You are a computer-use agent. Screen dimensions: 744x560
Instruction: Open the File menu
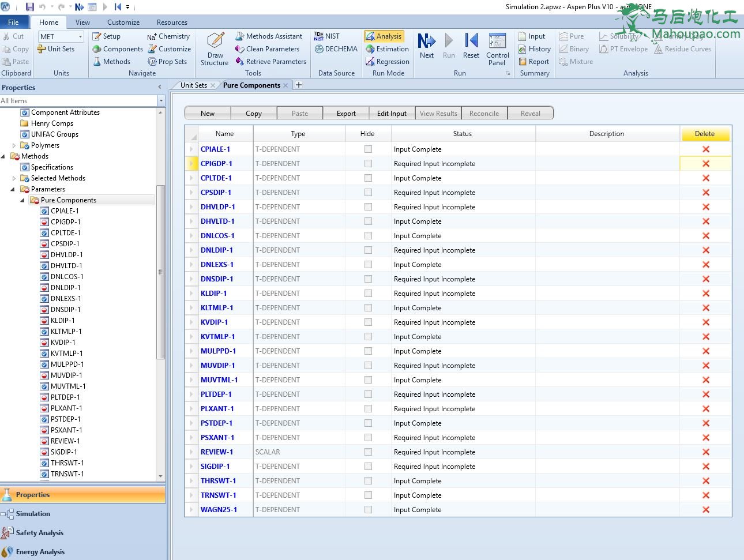point(13,22)
